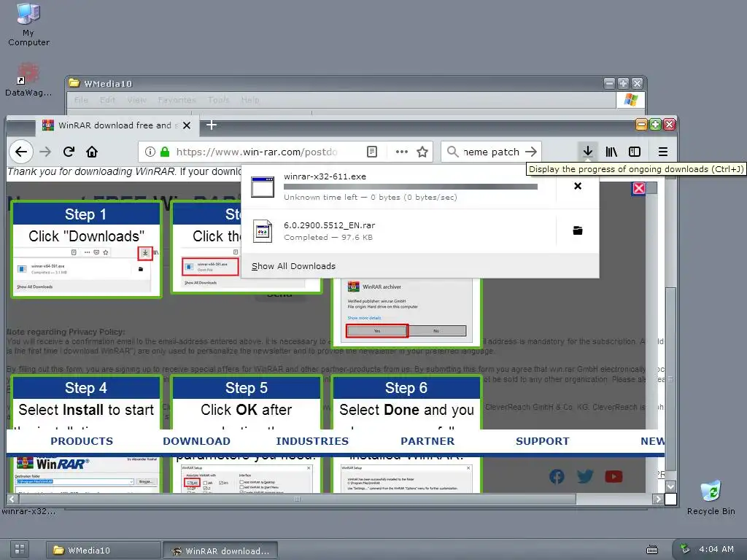Submit the search with the go arrow

click(531, 152)
